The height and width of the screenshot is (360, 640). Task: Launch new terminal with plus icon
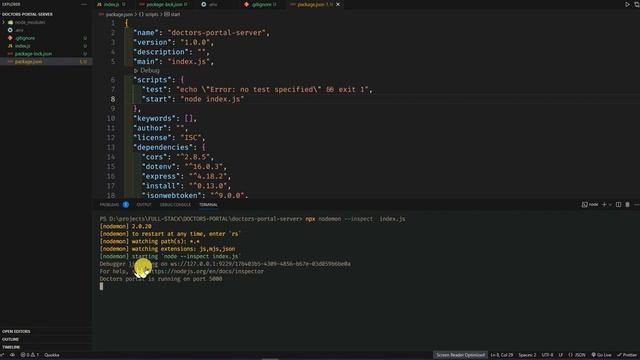(x=604, y=204)
